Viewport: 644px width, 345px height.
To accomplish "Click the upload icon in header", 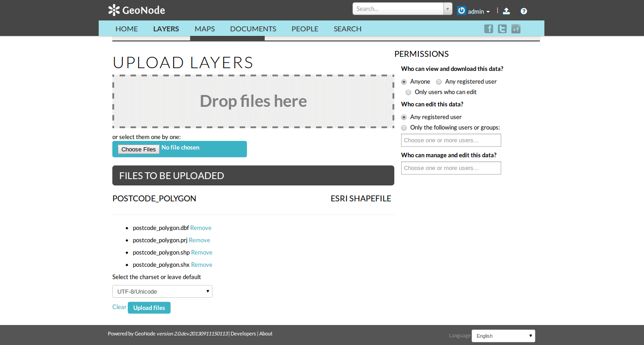I will click(506, 11).
